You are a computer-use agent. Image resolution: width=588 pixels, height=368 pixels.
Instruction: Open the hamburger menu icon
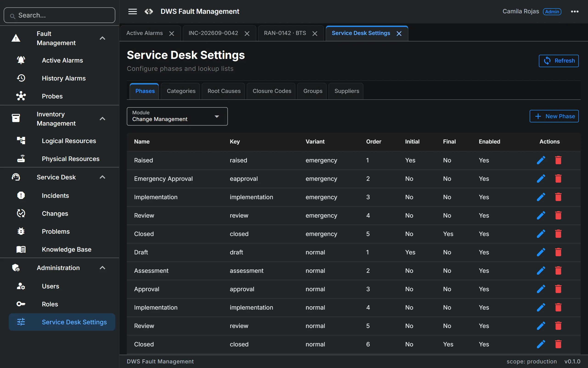pos(133,11)
